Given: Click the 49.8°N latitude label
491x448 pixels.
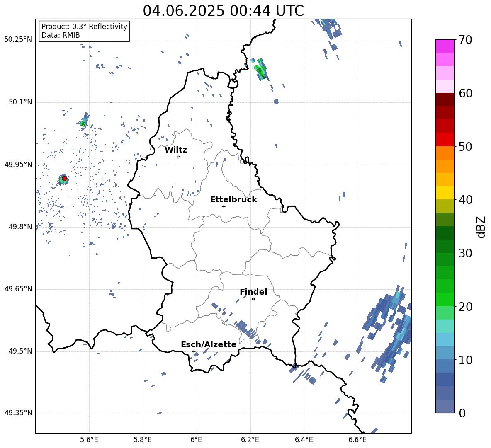Looking at the screenshot, I should tap(20, 227).
